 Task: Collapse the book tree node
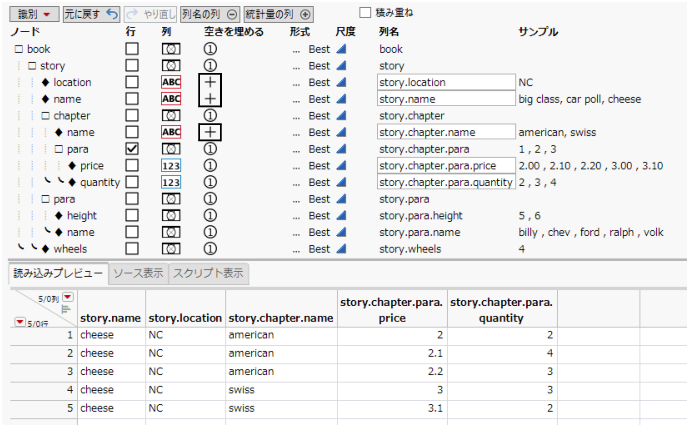coord(18,49)
